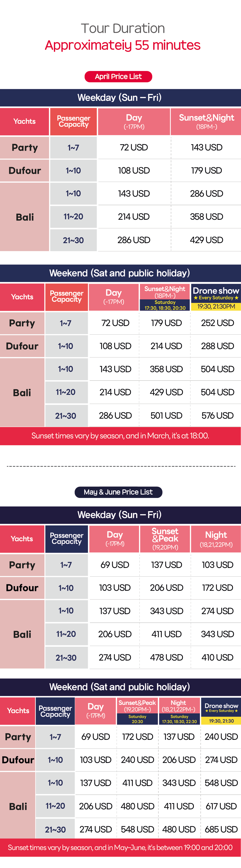This screenshot has height=868, width=241.
Task: Click the "Tour Duration" heading text
Action: [122, 28]
